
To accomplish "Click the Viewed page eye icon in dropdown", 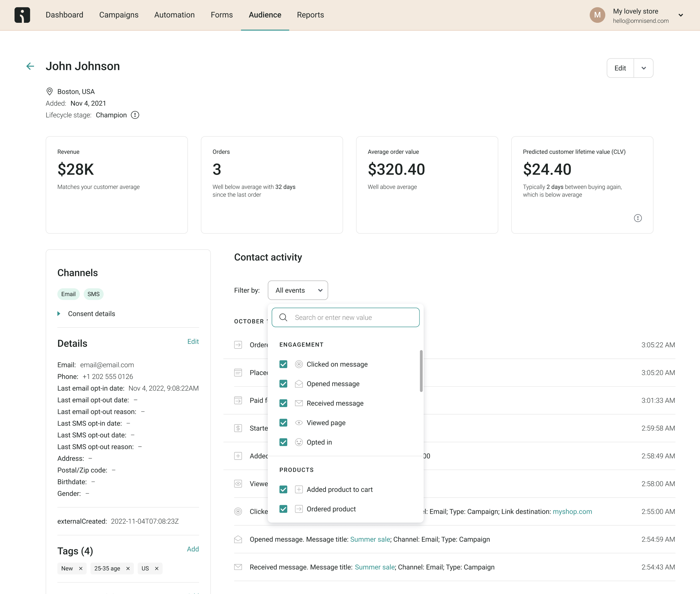I will (299, 423).
